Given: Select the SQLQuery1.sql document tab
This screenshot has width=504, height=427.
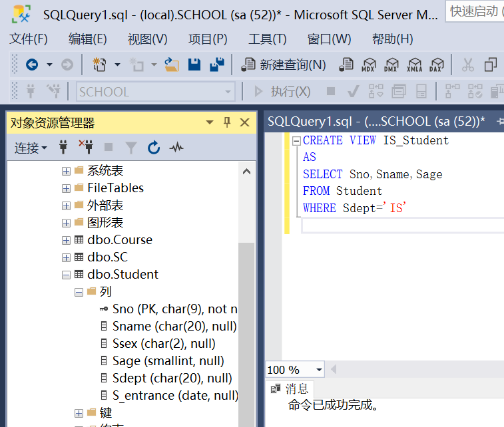Looking at the screenshot, I should [x=376, y=121].
